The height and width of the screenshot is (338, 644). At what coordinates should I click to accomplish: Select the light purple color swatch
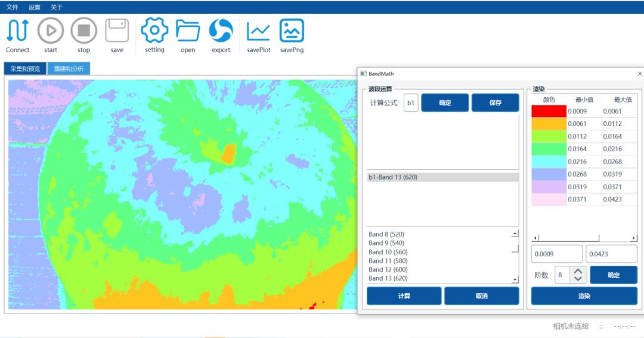click(x=549, y=187)
